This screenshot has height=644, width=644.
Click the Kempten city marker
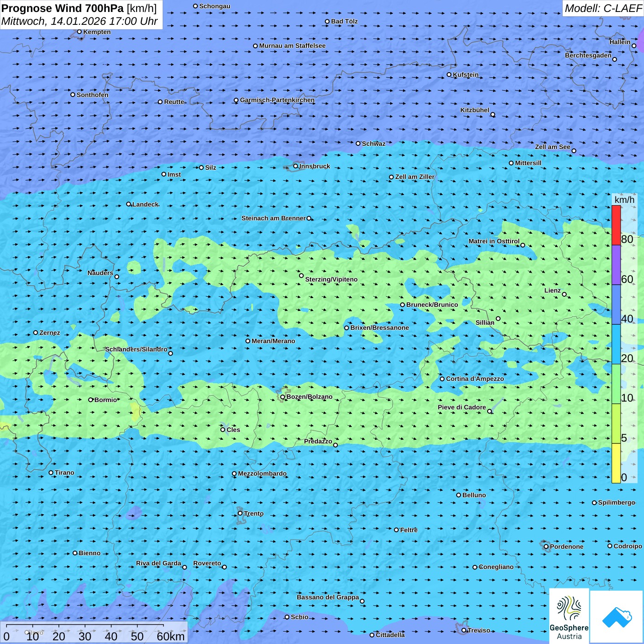pos(79,32)
